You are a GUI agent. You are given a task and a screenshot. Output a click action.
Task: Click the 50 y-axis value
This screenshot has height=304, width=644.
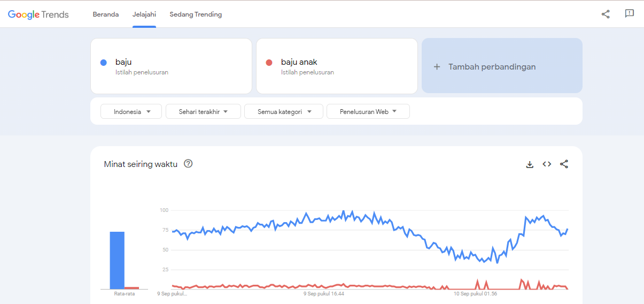[165, 250]
